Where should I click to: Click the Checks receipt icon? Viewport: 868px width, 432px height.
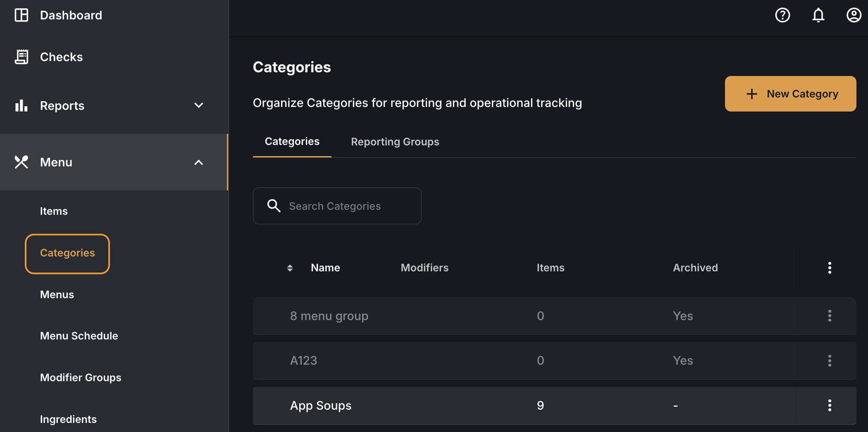[x=21, y=57]
